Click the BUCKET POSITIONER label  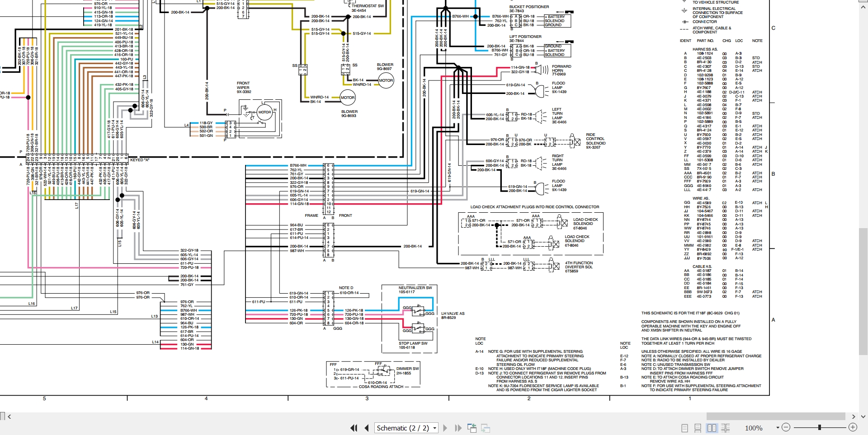[529, 7]
